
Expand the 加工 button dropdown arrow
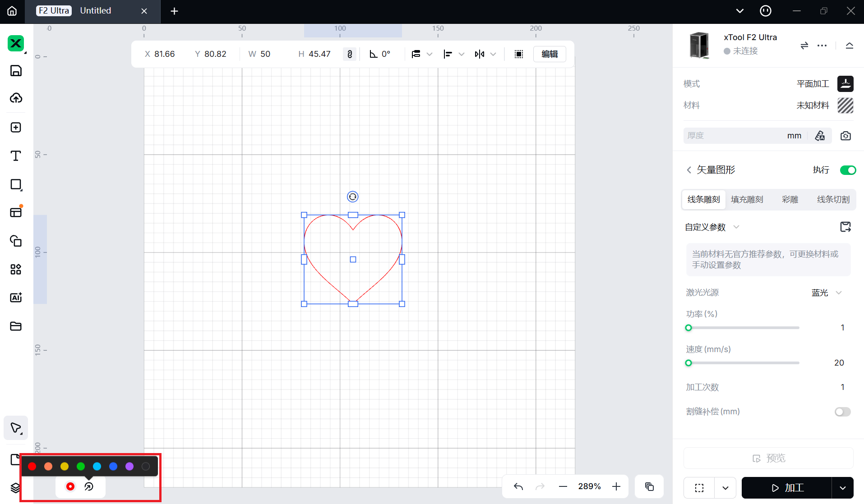(842, 488)
